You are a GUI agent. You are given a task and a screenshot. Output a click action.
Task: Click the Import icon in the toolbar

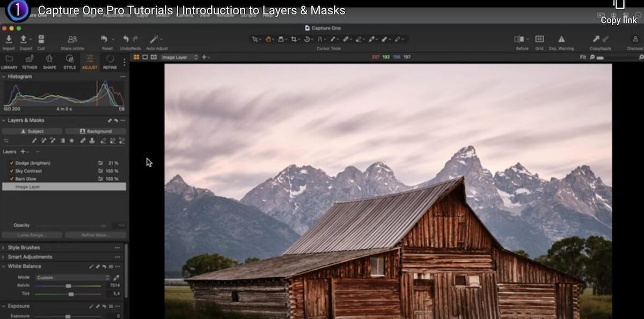click(x=9, y=39)
